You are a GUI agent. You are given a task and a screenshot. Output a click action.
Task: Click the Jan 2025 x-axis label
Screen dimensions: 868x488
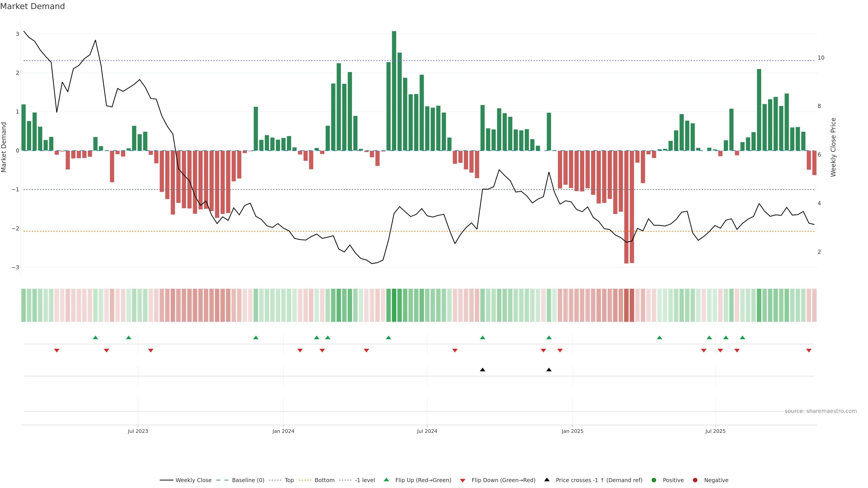(572, 431)
